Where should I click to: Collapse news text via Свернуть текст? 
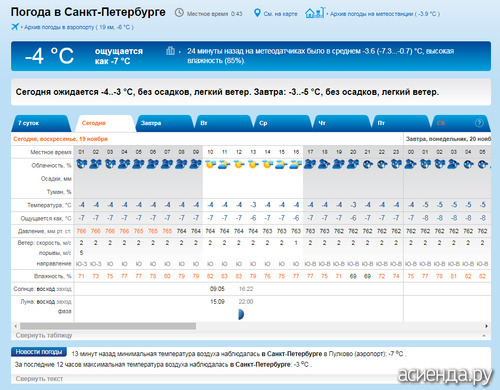click(x=39, y=379)
